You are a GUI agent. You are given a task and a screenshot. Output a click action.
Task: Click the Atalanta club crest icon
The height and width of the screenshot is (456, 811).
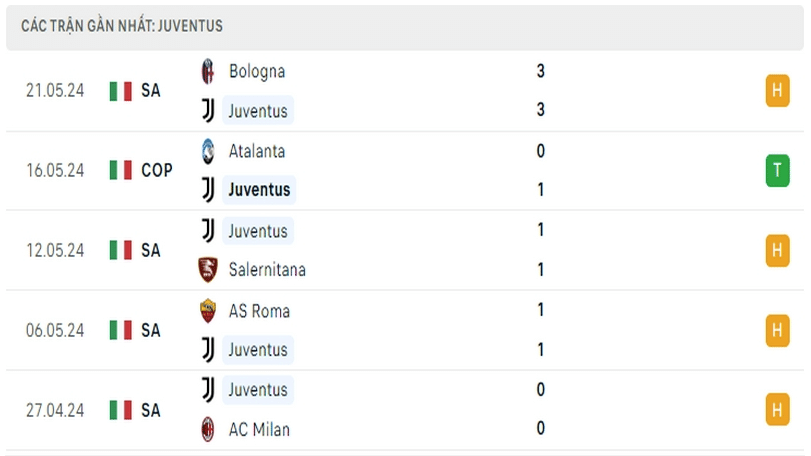[208, 151]
